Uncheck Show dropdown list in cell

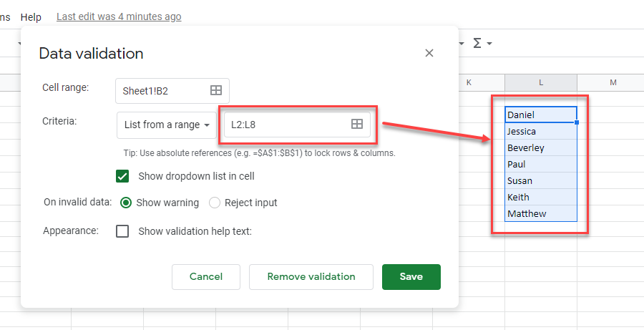pyautogui.click(x=122, y=176)
